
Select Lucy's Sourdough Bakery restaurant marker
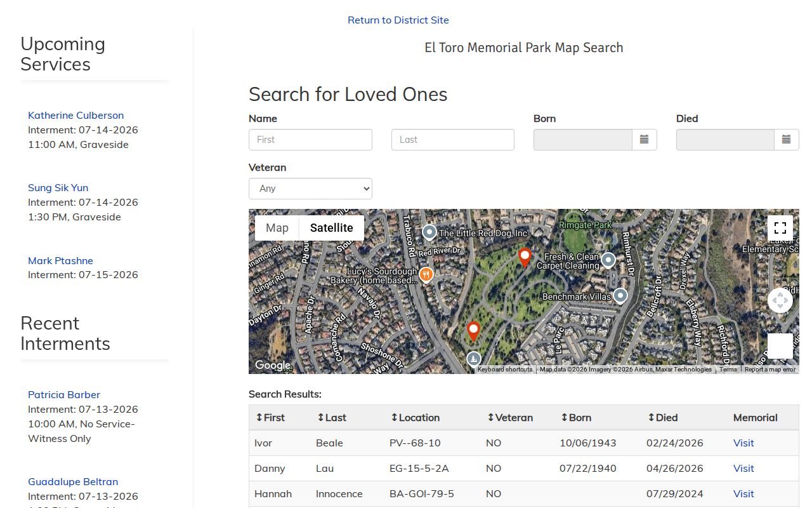pyautogui.click(x=426, y=275)
